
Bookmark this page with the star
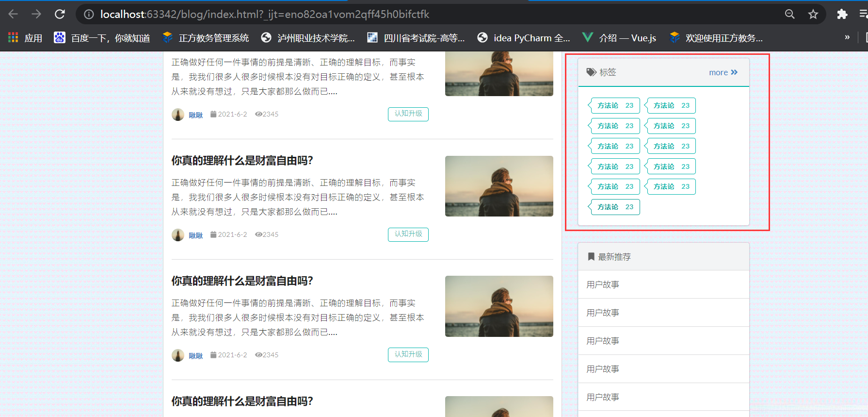pyautogui.click(x=813, y=15)
